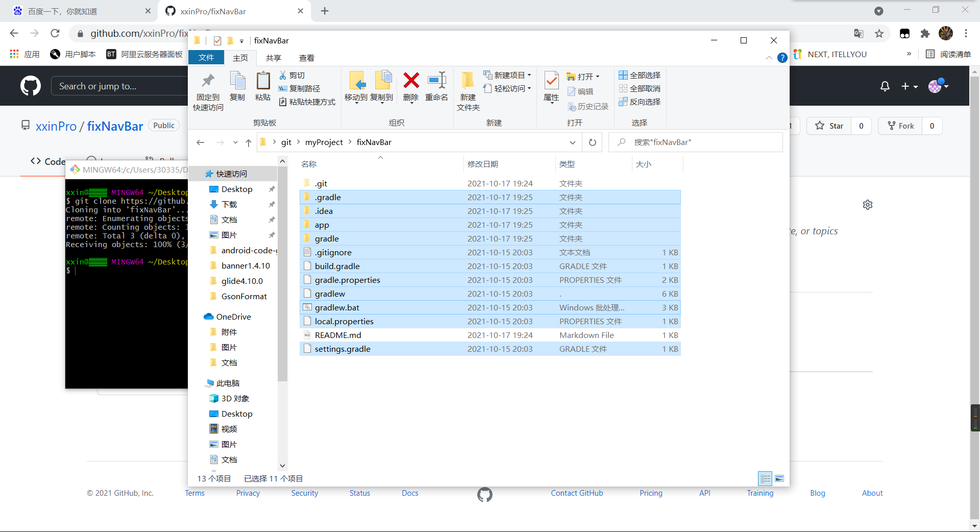The width and height of the screenshot is (980, 532).
Task: Click Copy to (复制到) icon
Action: (382, 86)
